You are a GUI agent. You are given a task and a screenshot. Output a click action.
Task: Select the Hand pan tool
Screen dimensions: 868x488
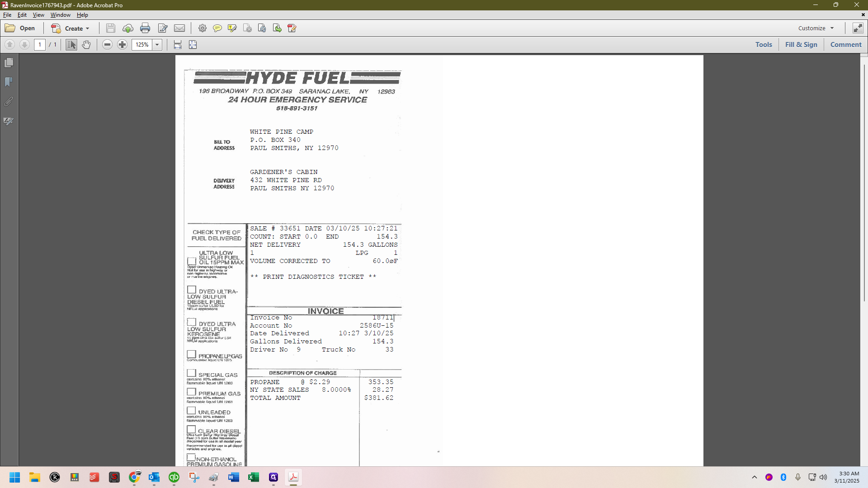(x=86, y=45)
